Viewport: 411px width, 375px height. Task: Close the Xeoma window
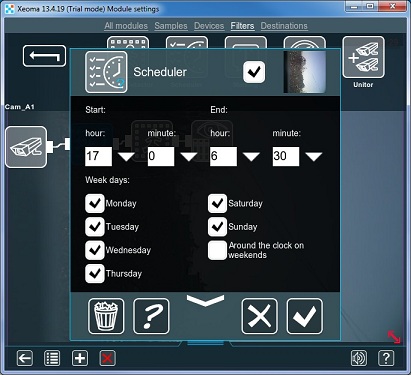click(x=392, y=6)
